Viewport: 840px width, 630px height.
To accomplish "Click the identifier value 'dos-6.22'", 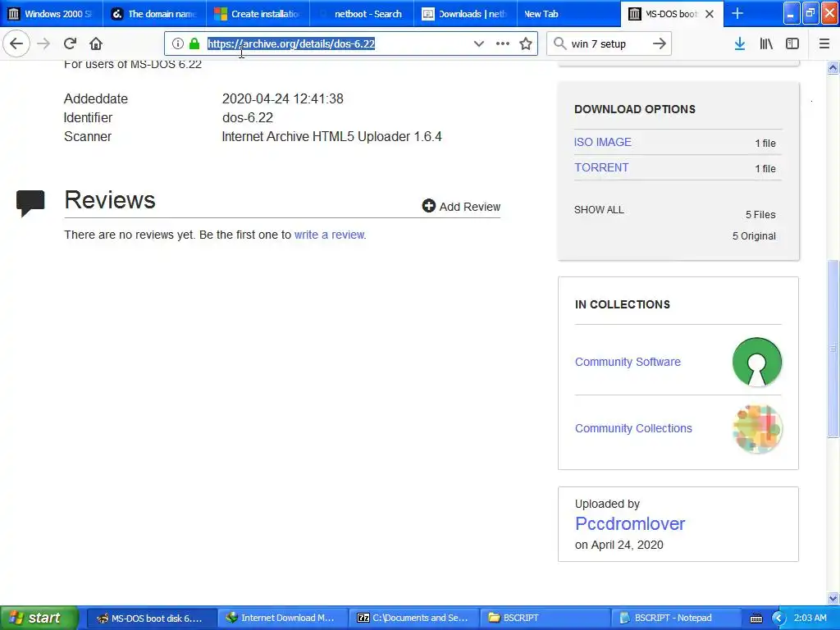I will 248,117.
